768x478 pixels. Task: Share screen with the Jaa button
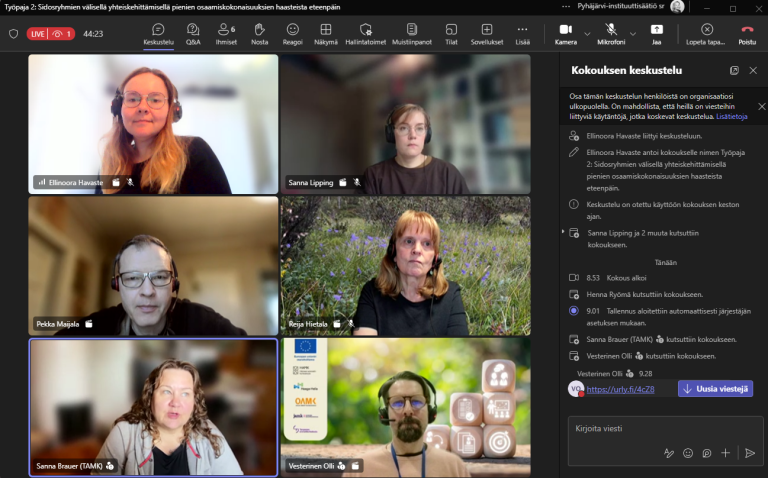656,34
